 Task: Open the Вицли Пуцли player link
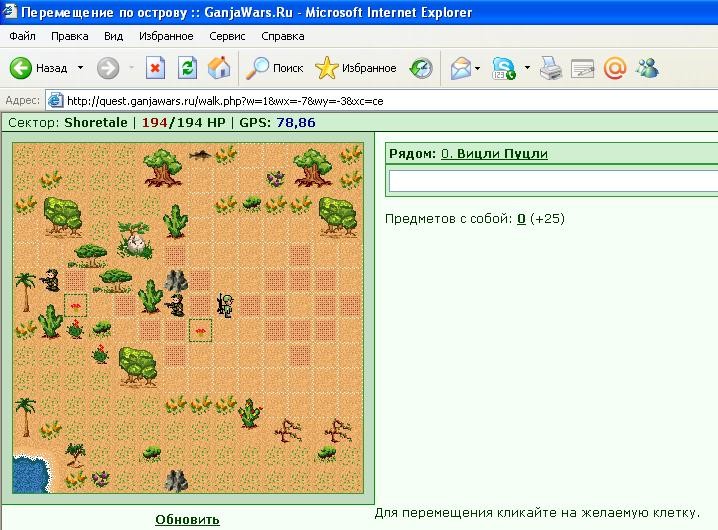click(494, 153)
